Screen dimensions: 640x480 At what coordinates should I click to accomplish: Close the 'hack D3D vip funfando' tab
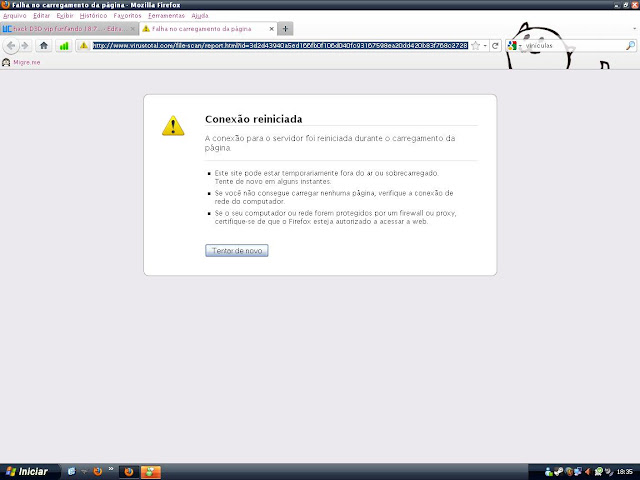tap(132, 29)
